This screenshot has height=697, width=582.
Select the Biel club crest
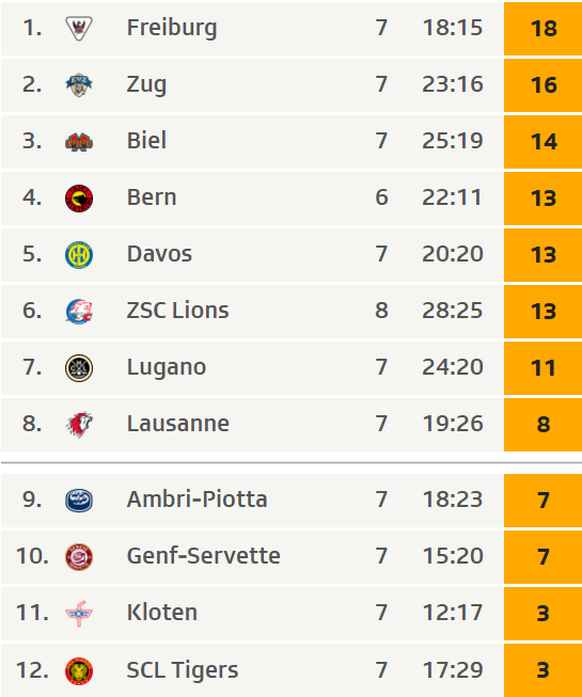coord(79,142)
